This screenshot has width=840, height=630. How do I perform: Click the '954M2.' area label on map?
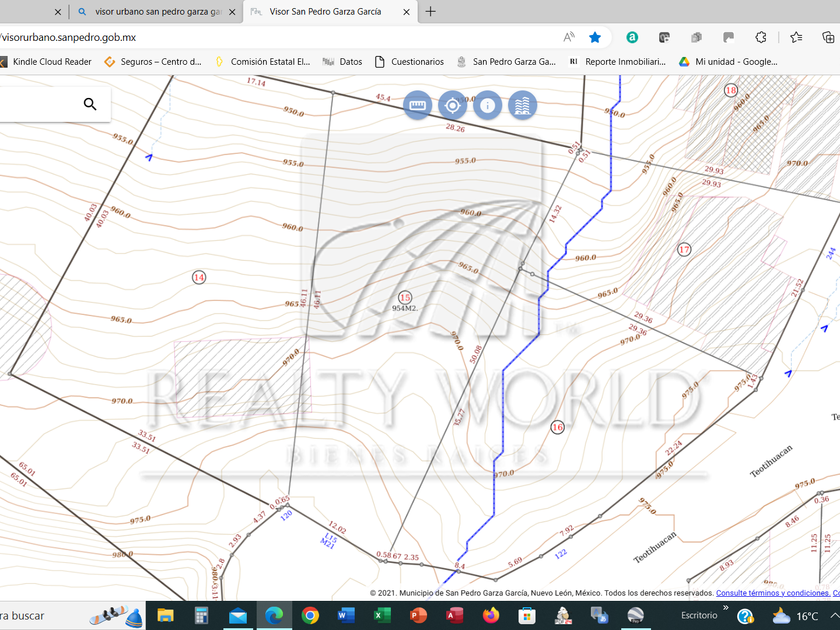(x=404, y=309)
